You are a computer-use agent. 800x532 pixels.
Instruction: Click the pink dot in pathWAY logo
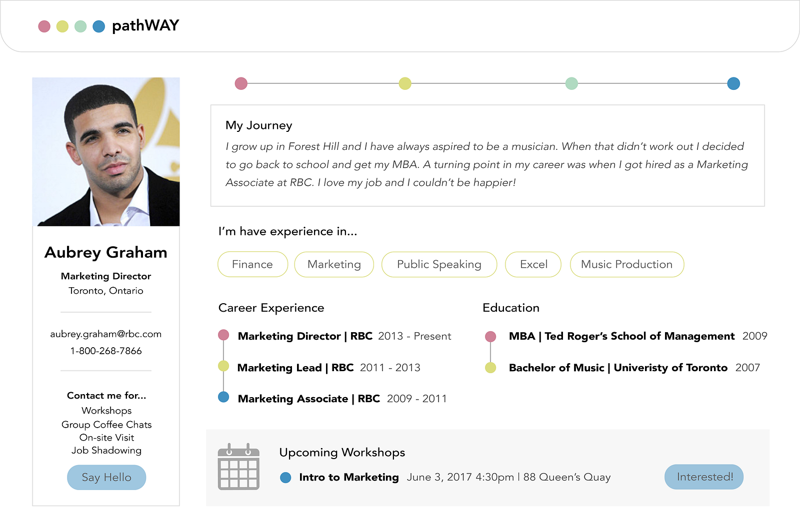(x=44, y=26)
